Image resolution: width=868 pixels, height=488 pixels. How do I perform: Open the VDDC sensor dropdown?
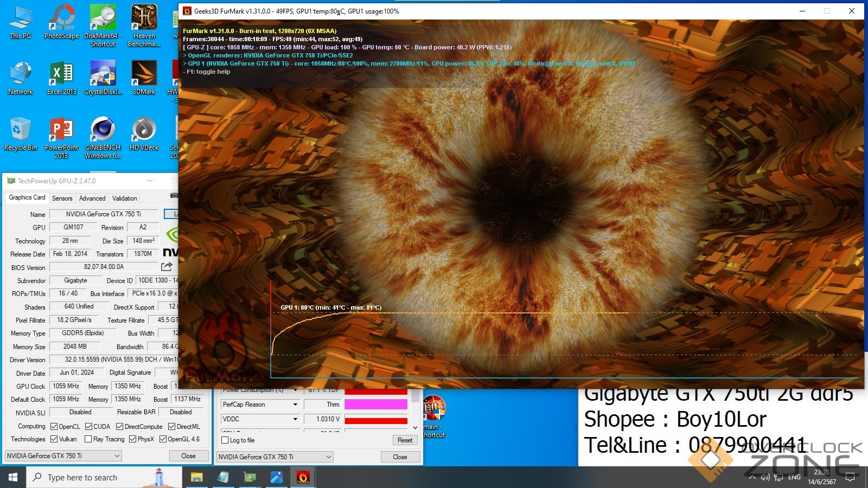coord(295,419)
